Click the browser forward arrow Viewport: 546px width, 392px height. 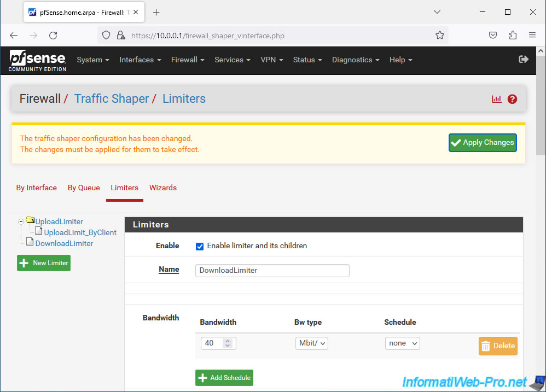click(33, 36)
